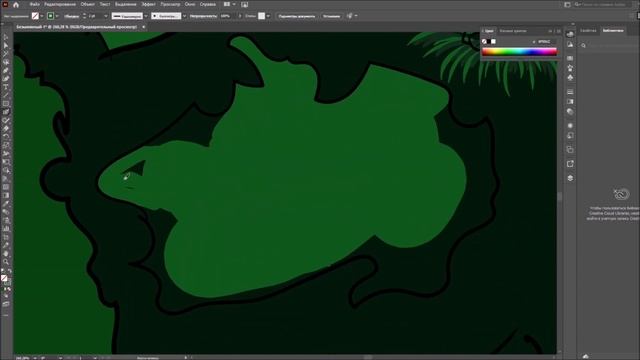Select the Artboard tool
The width and height of the screenshot is (640, 360).
pyautogui.click(x=6, y=237)
